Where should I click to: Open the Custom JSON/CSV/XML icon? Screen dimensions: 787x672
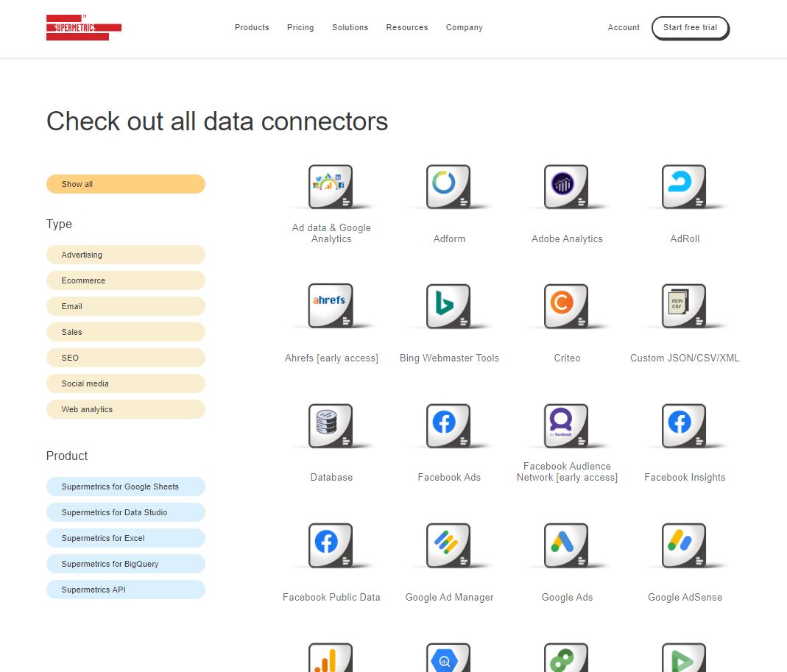click(684, 305)
